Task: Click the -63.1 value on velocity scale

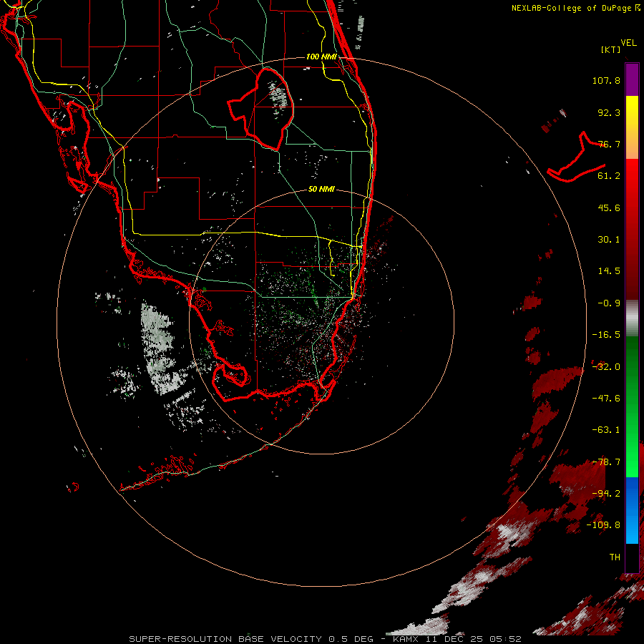Action: coord(606,430)
